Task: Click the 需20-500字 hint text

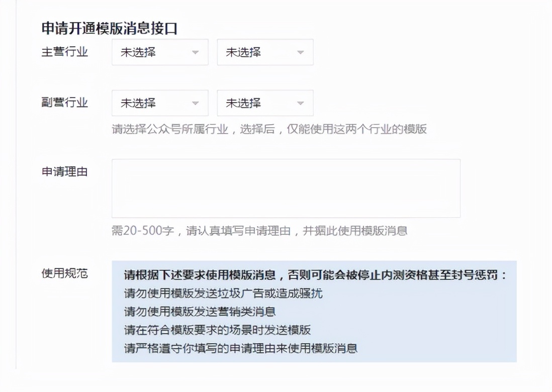Action: click(x=211, y=231)
